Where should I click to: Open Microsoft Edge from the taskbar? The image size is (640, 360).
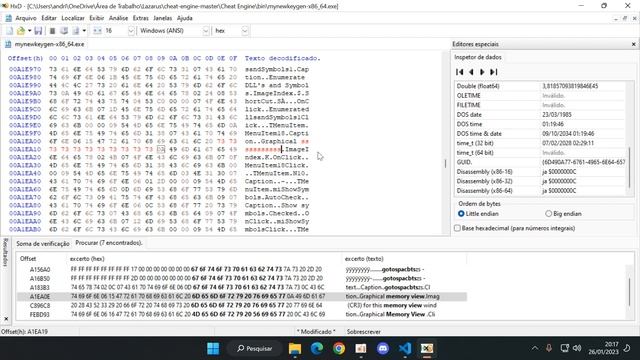(x=317, y=349)
